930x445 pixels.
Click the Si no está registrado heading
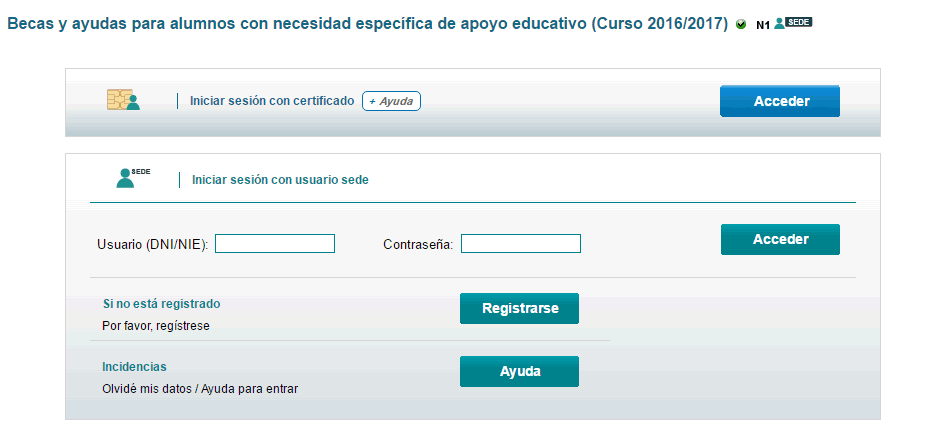161,304
